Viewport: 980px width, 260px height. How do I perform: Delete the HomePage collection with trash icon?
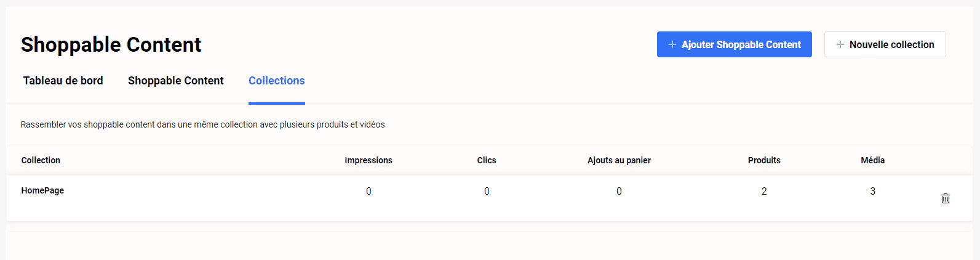945,198
